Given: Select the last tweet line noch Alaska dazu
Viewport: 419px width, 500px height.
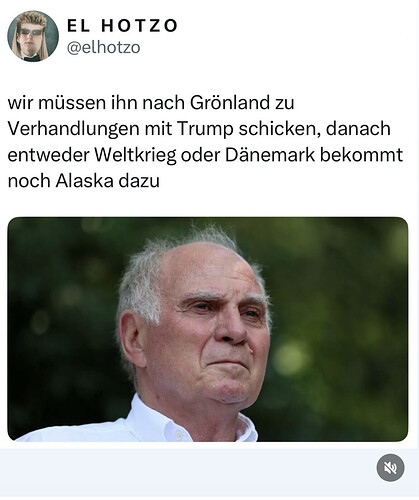Looking at the screenshot, I should pyautogui.click(x=84, y=181).
